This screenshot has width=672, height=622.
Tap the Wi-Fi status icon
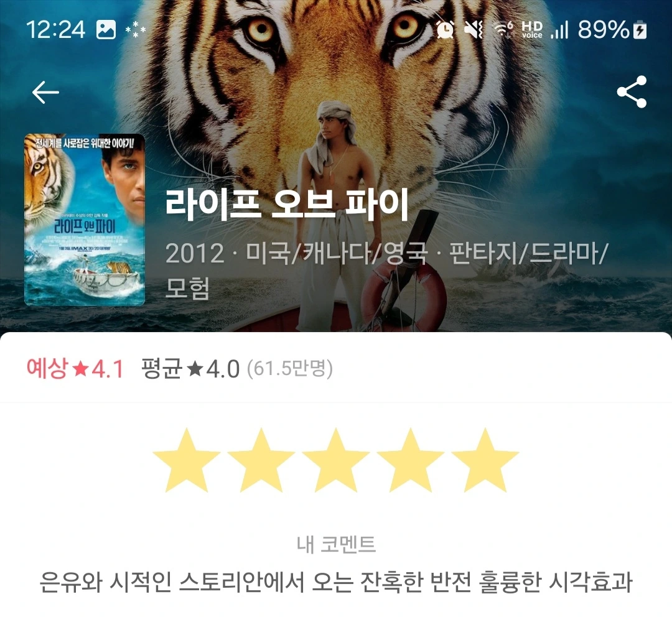coord(503,30)
